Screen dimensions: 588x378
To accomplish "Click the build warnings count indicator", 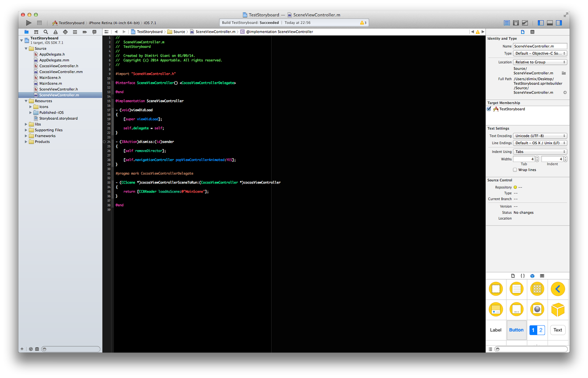I will [x=363, y=23].
